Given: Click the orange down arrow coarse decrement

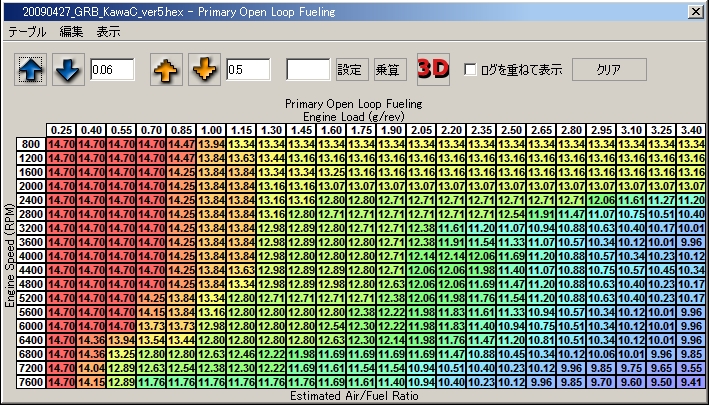Looking at the screenshot, I should 204,70.
